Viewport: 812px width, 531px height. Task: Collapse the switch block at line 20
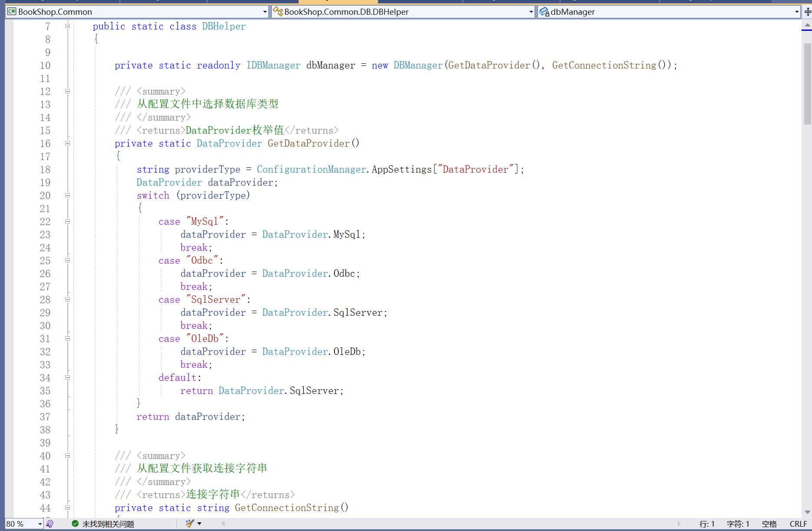pyautogui.click(x=68, y=195)
